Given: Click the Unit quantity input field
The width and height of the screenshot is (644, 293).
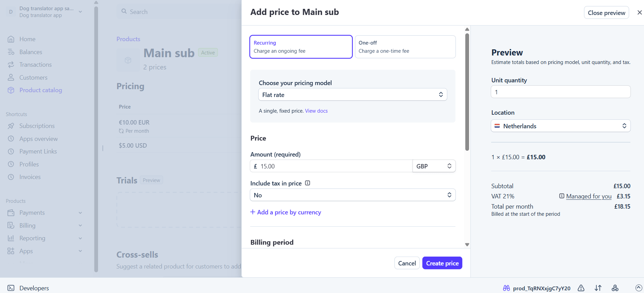Looking at the screenshot, I should point(561,92).
